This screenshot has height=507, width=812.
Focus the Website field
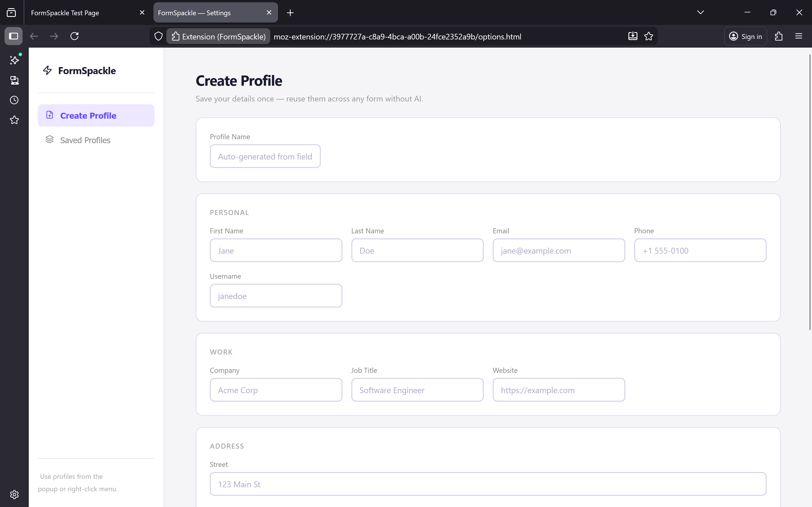[x=559, y=390]
